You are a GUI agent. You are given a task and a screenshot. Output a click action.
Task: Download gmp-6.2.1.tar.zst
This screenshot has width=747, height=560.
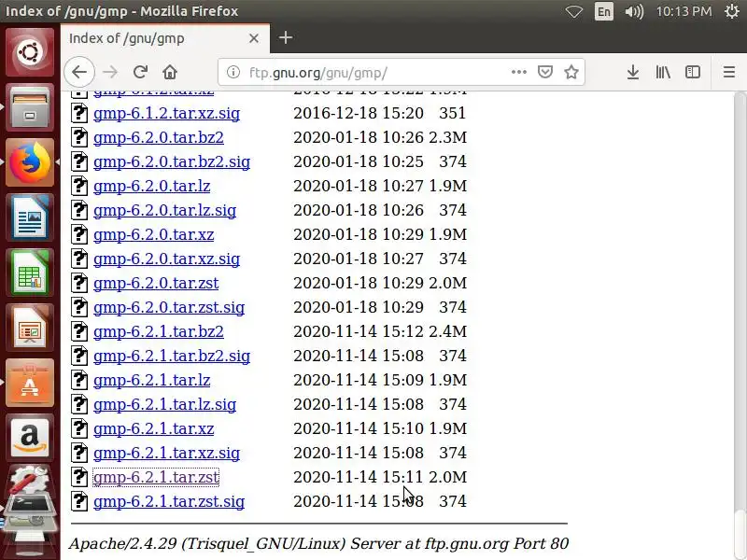tap(156, 477)
